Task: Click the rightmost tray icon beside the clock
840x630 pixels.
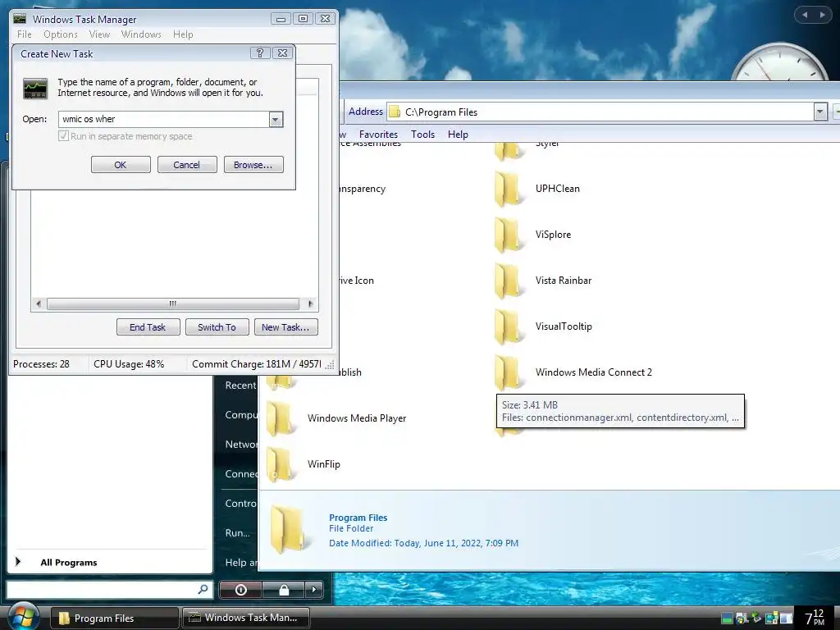Action: 786,619
